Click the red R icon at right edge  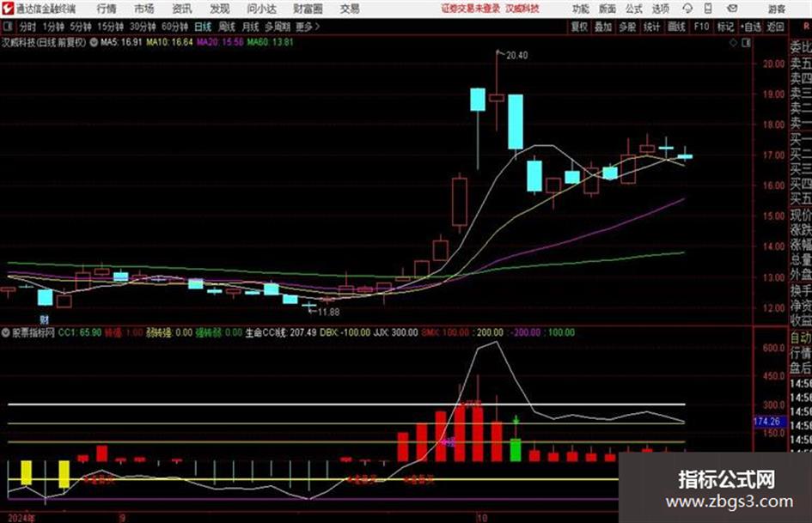click(806, 27)
